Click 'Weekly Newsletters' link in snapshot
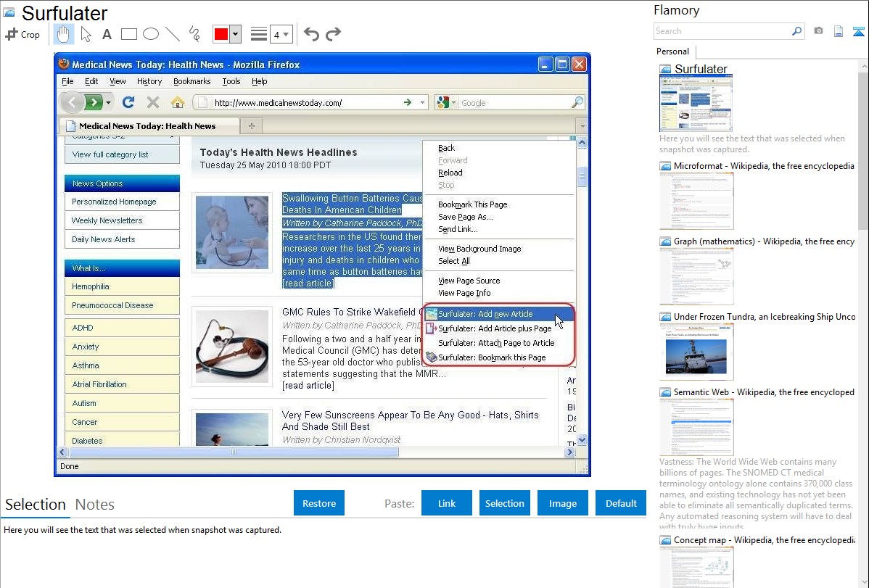 click(107, 220)
